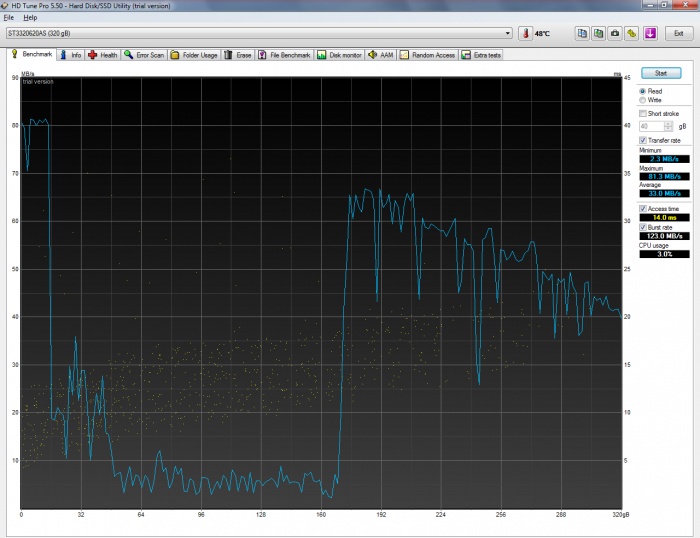This screenshot has width=700, height=538.
Task: Toggle the Burst rate checkbox
Action: click(643, 227)
